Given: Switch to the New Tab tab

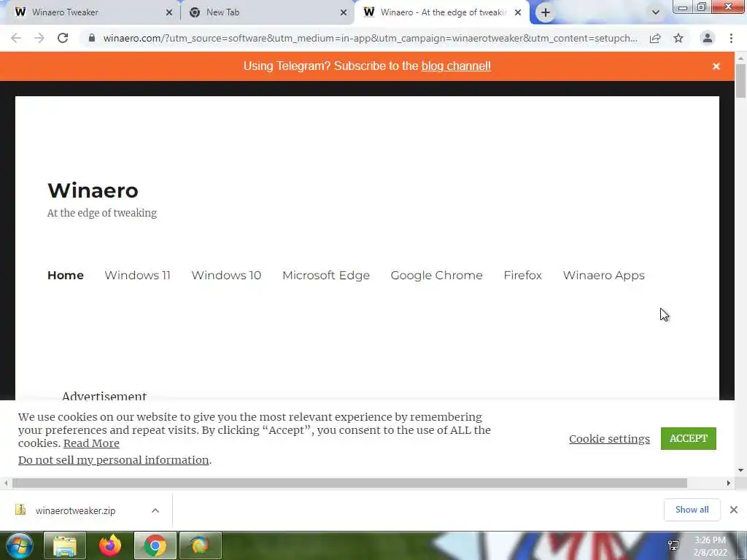Looking at the screenshot, I should tap(267, 12).
